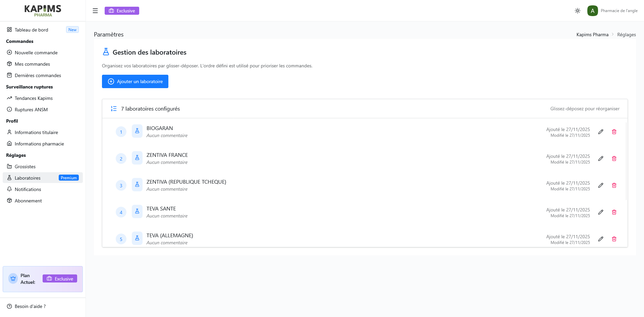Add a new laboratory

click(x=135, y=81)
